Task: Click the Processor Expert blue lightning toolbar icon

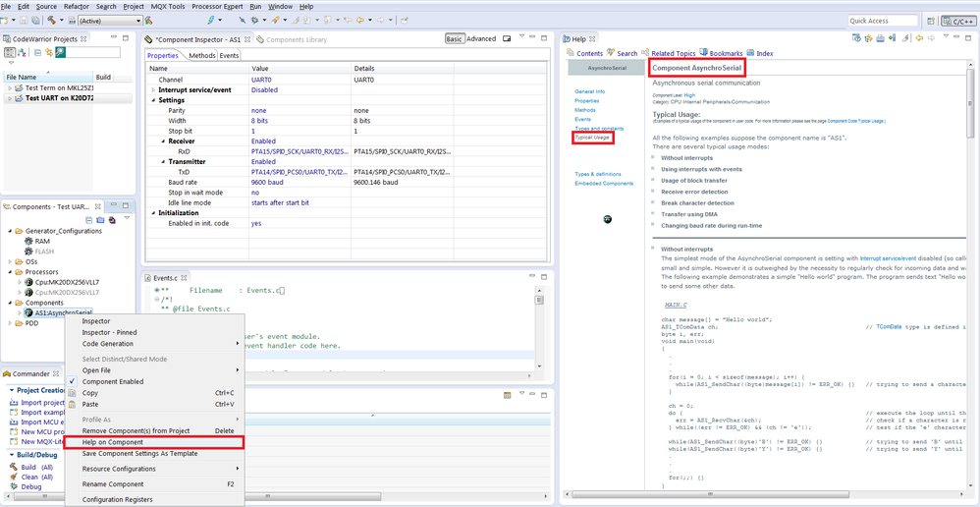Action: pos(211,20)
